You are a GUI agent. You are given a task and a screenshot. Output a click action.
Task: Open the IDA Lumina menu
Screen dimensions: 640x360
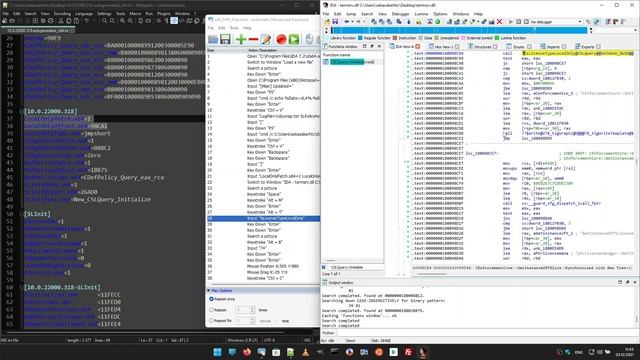click(x=421, y=14)
